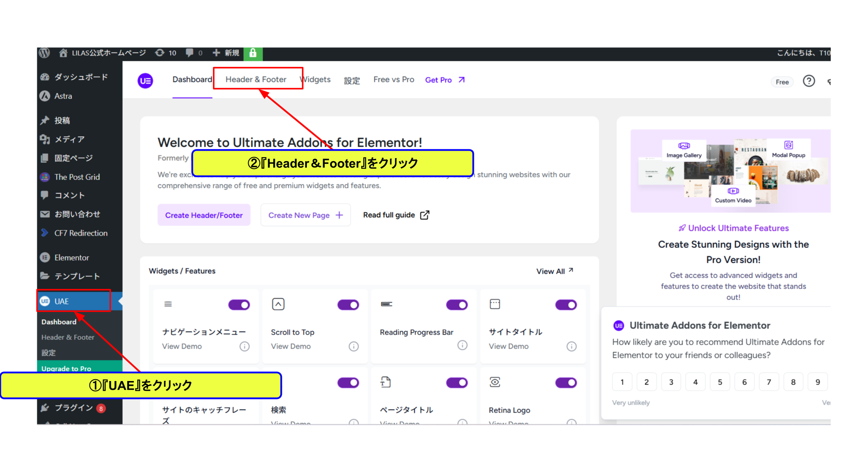
Task: Switch to the 設定 settings tab
Action: point(352,80)
